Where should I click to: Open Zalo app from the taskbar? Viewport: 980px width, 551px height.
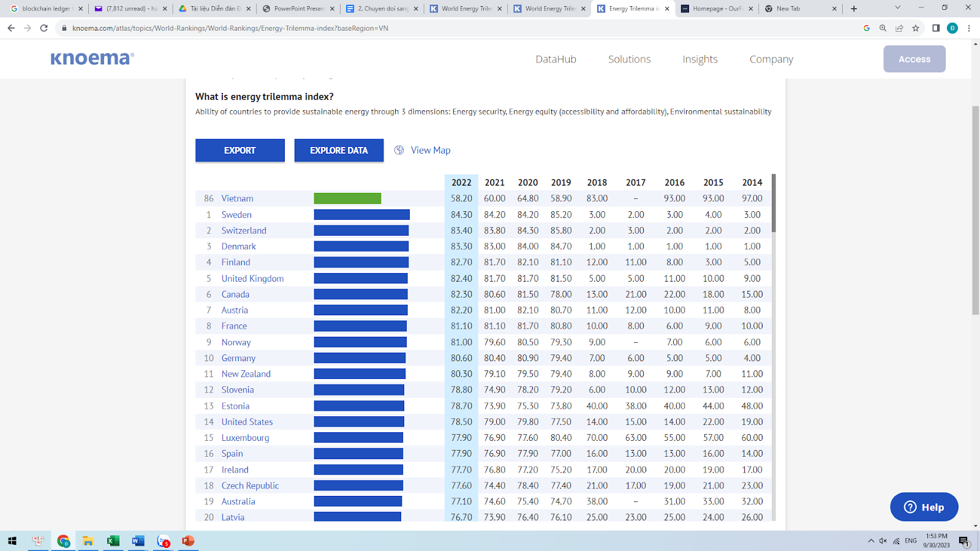click(x=163, y=541)
